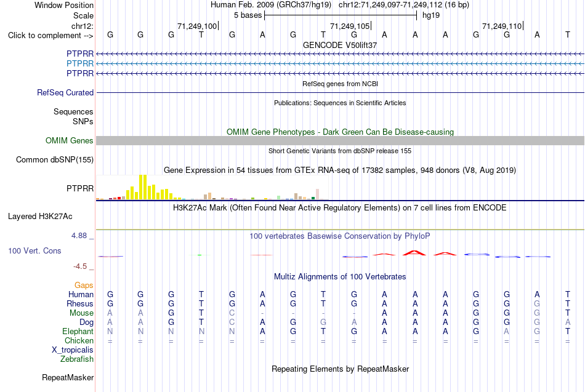Click the light blue PTPRR transcript line
The image size is (585, 392).
(340, 64)
